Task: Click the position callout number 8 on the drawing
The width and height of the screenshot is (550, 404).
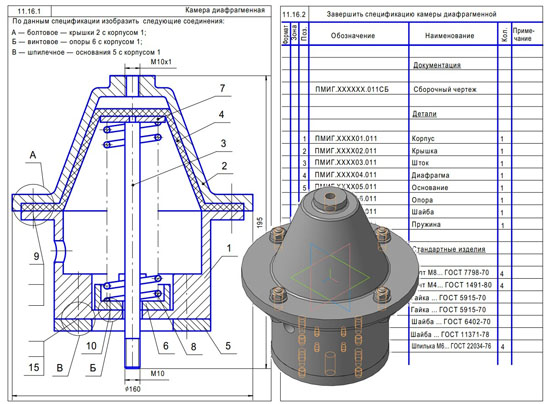Action: (x=193, y=347)
